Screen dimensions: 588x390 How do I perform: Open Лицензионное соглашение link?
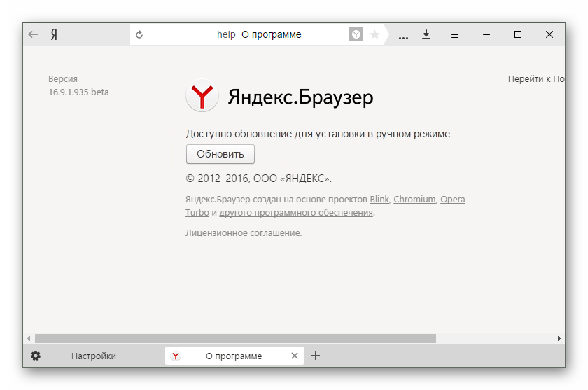243,233
